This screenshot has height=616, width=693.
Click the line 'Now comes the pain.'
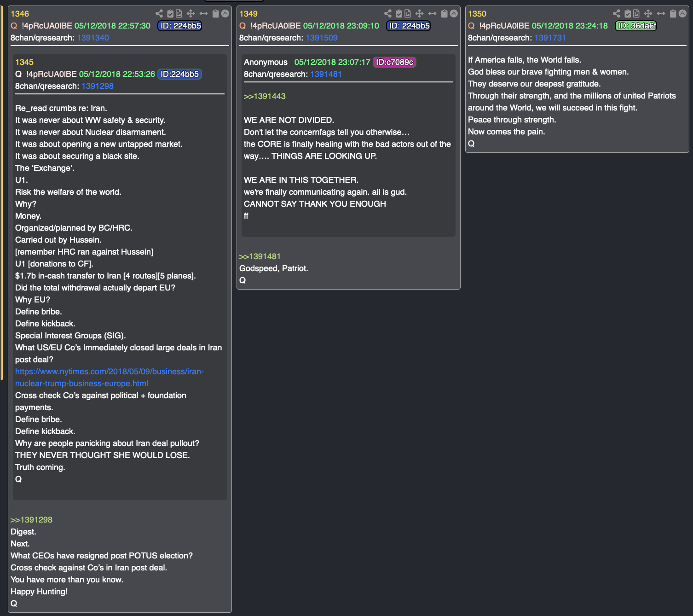(507, 132)
